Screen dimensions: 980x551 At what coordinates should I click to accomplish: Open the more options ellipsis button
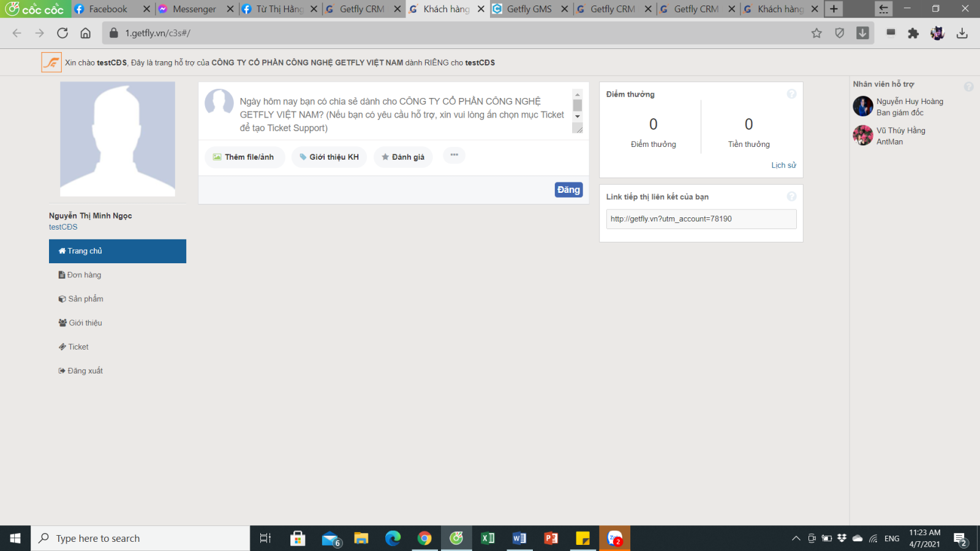[454, 156]
